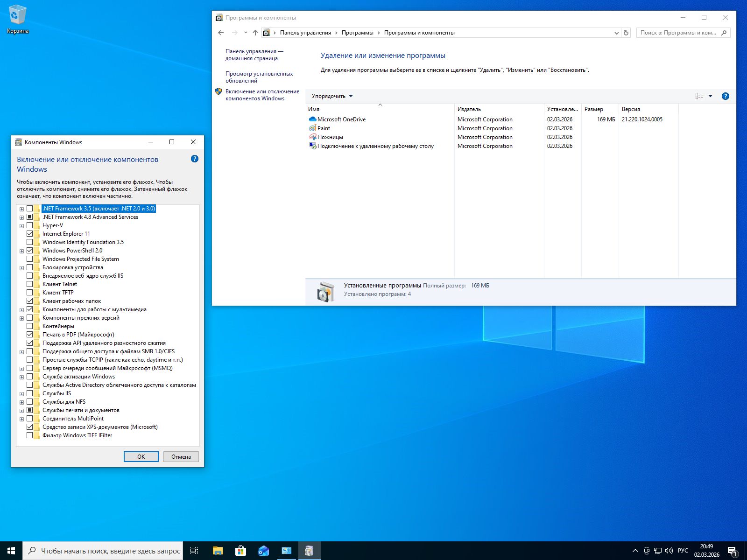Image resolution: width=747 pixels, height=560 pixels.
Task: Open Outlook from the taskbar
Action: pyautogui.click(x=264, y=551)
